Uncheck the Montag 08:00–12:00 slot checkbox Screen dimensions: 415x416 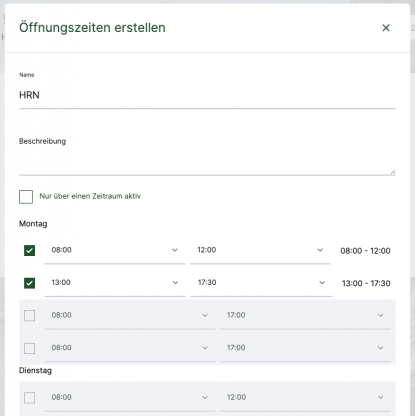coord(29,250)
